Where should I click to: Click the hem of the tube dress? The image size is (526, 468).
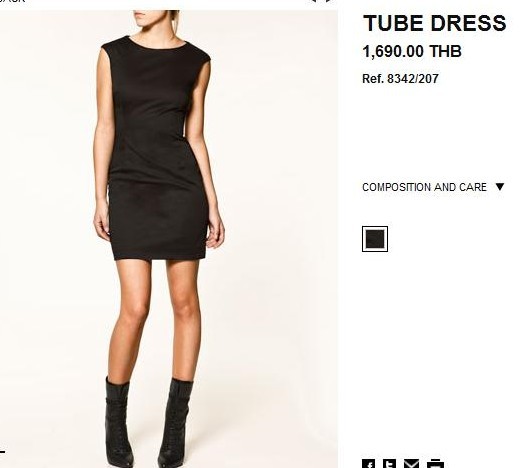pos(160,256)
